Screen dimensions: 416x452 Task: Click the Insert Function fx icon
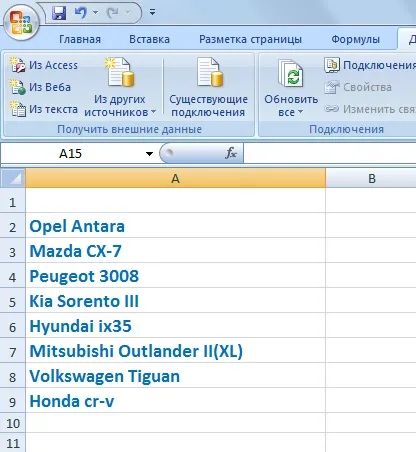pyautogui.click(x=231, y=153)
